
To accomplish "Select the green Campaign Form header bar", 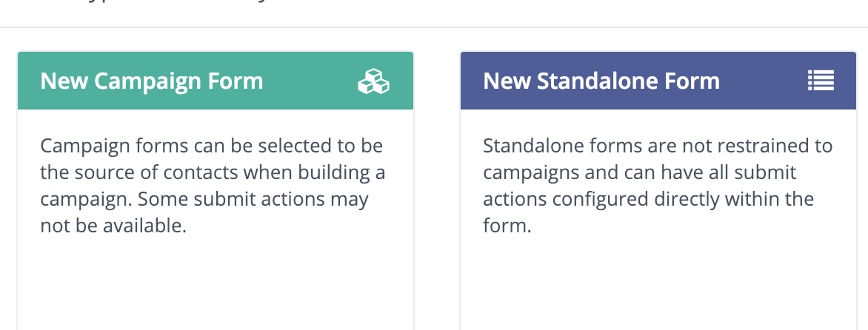I will pyautogui.click(x=216, y=81).
